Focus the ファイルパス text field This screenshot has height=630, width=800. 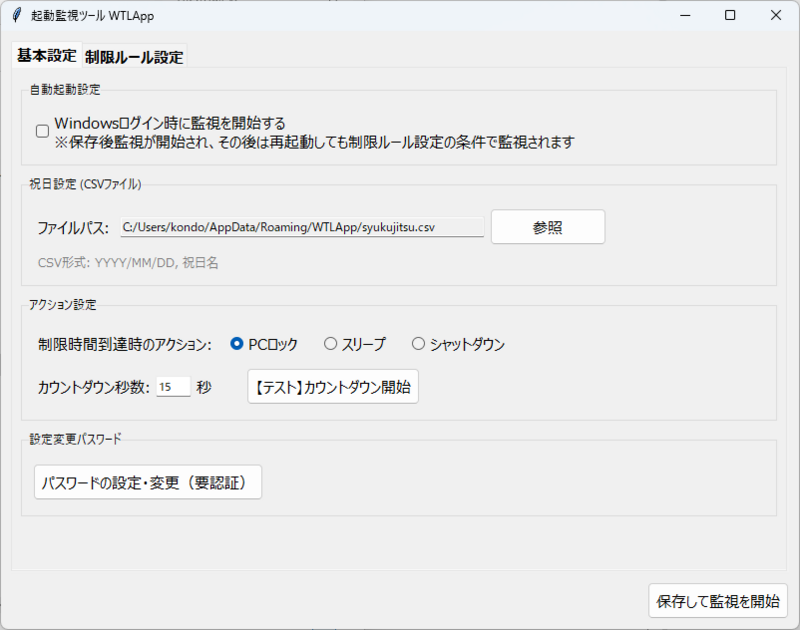[302, 227]
